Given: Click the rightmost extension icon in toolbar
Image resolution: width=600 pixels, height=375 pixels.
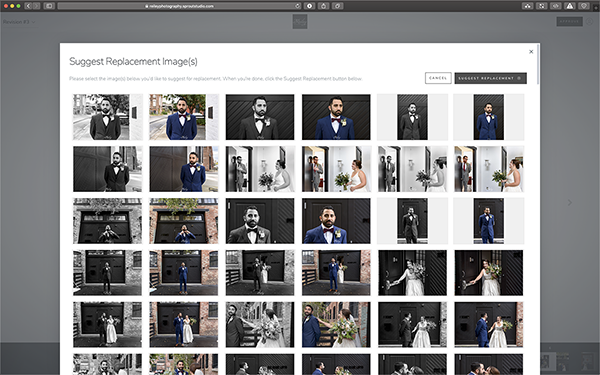Looking at the screenshot, I should (584, 6).
